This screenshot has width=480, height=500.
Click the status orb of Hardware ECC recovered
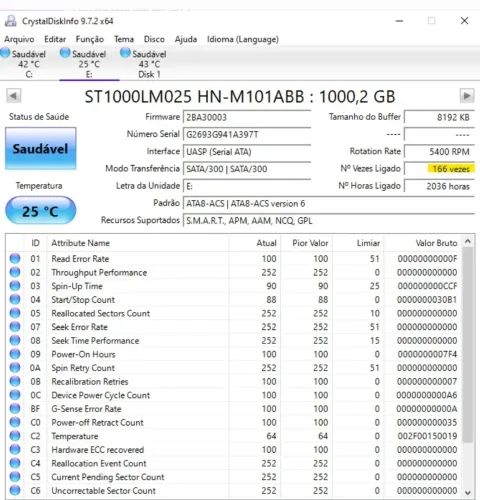pyautogui.click(x=15, y=450)
